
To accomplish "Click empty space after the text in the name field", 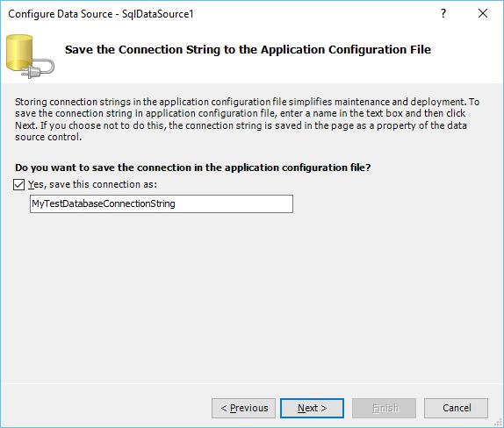I will click(234, 203).
